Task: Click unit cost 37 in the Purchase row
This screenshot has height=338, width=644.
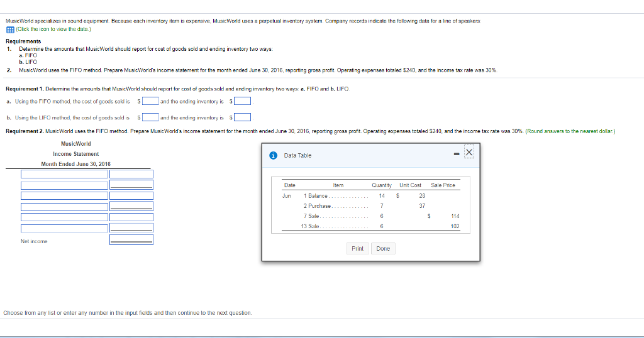Action: (422, 206)
